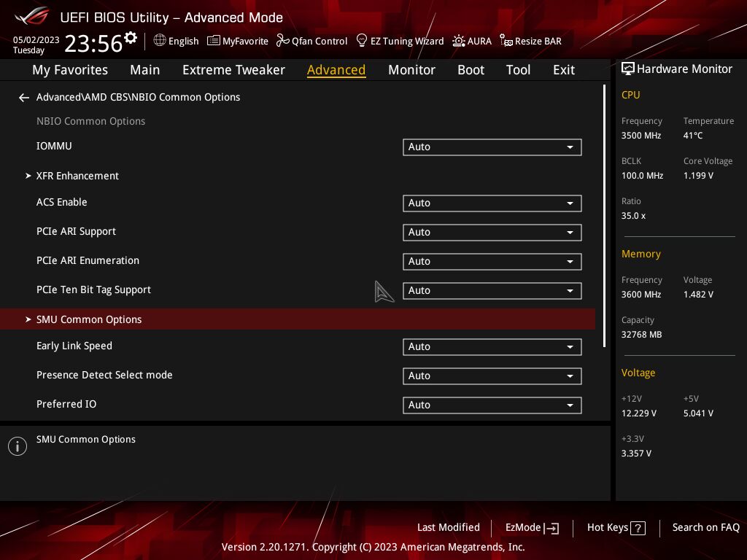Image resolution: width=747 pixels, height=560 pixels.
Task: Open the PCIe Ten Bit Tag Support dropdown
Action: [492, 290]
